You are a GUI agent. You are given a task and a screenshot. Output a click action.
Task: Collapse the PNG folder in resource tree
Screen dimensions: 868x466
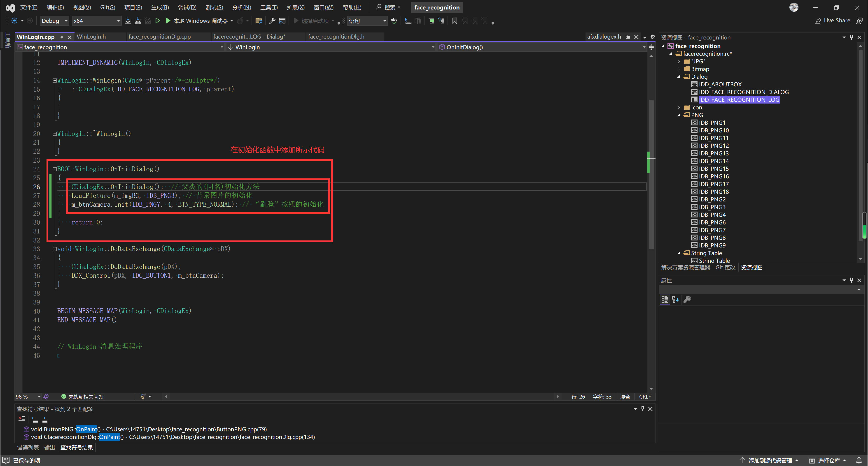[x=679, y=115]
